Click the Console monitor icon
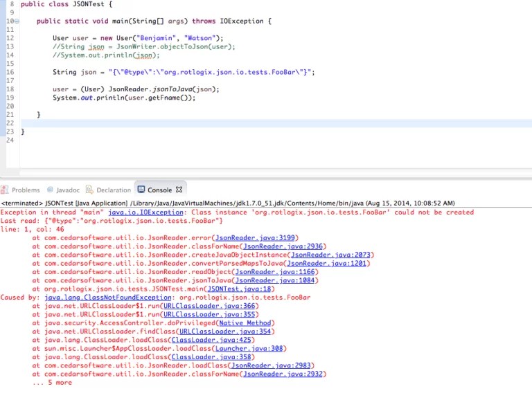532x400 pixels. tap(141, 190)
